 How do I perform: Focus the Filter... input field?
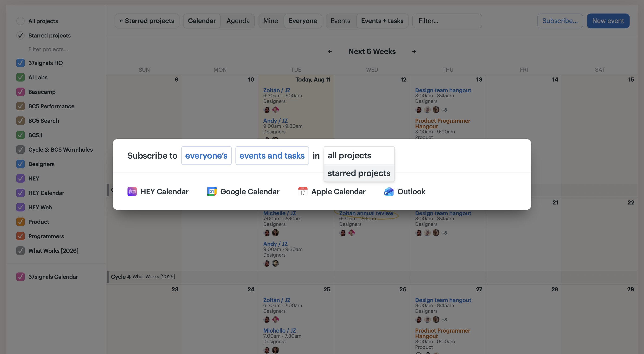[x=447, y=21]
